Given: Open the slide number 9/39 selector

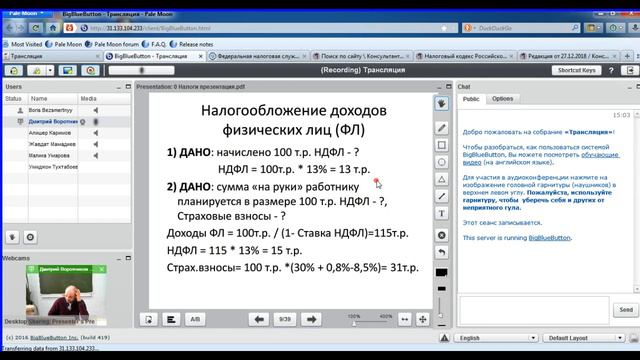Looking at the screenshot, I should (285, 319).
